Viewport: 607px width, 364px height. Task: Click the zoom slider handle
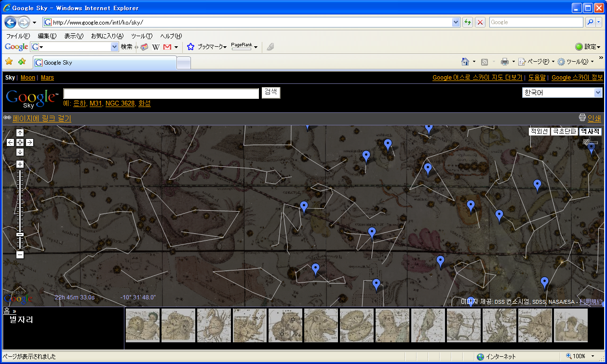(x=20, y=234)
